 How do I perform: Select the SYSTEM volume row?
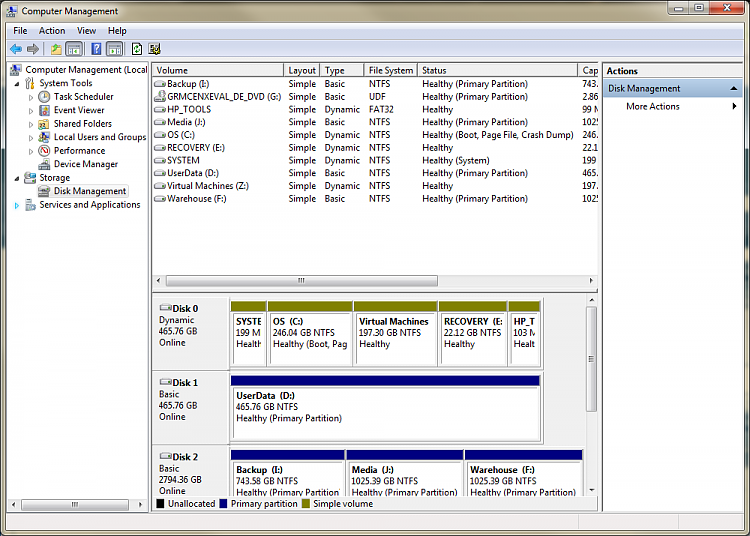pos(375,160)
